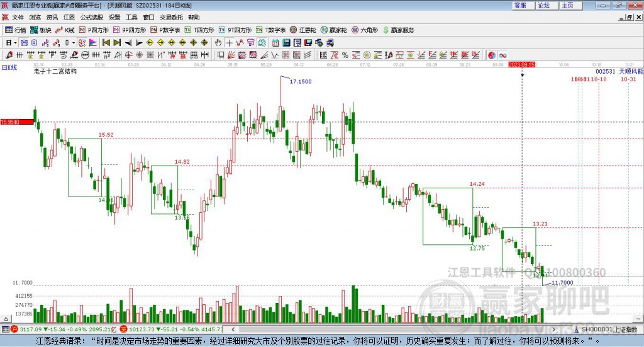Click the 17.1500 high price label
644x347 pixels.
301,81
